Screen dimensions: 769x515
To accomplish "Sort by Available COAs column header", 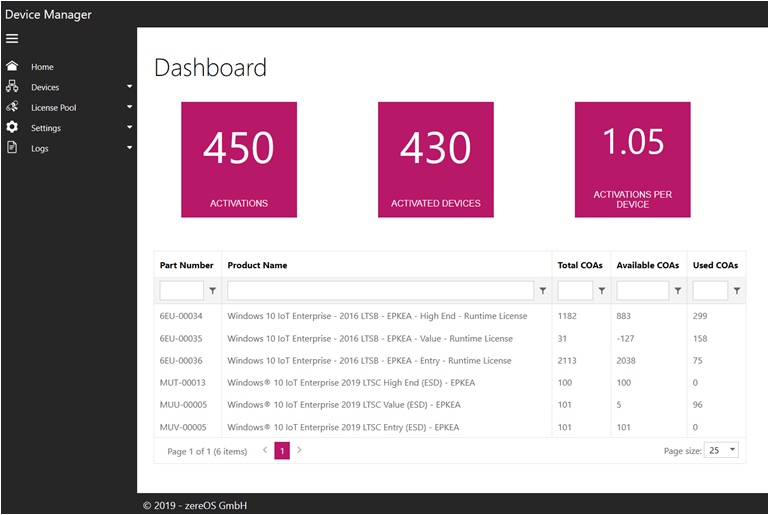I will (x=648, y=265).
